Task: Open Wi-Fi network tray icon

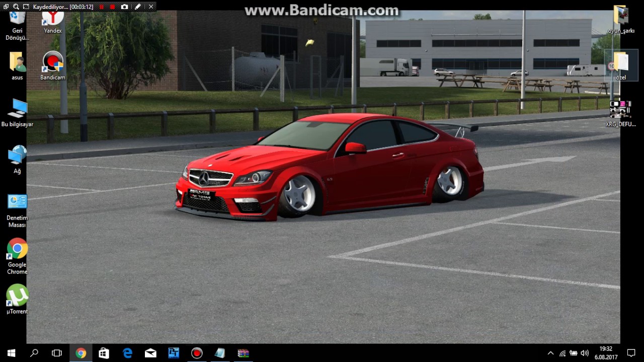Action: click(x=562, y=353)
